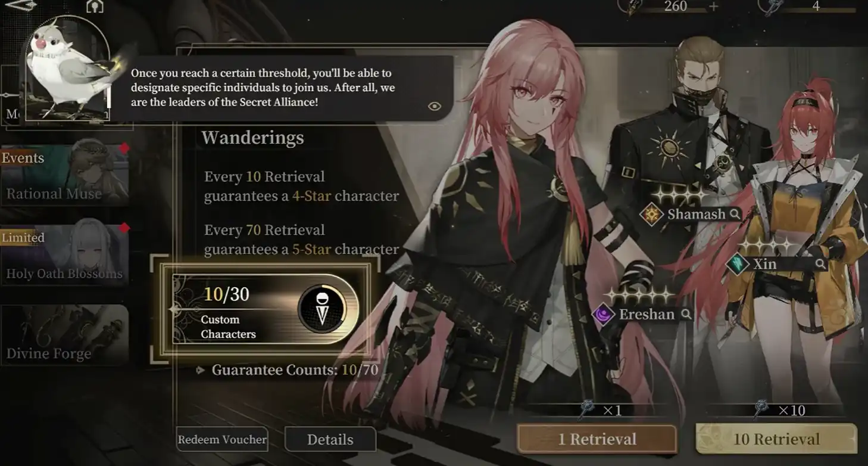Click the 10/30 Custom Characters progress panel

265,309
